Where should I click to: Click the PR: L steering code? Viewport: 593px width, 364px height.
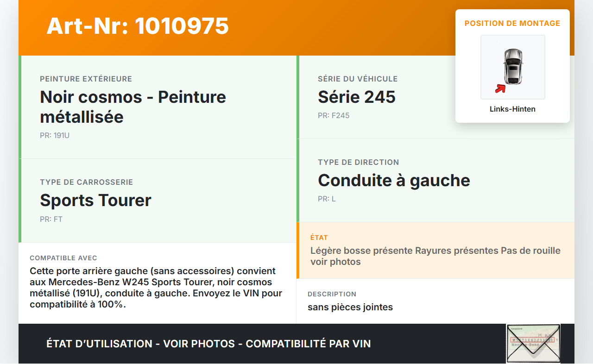(327, 199)
